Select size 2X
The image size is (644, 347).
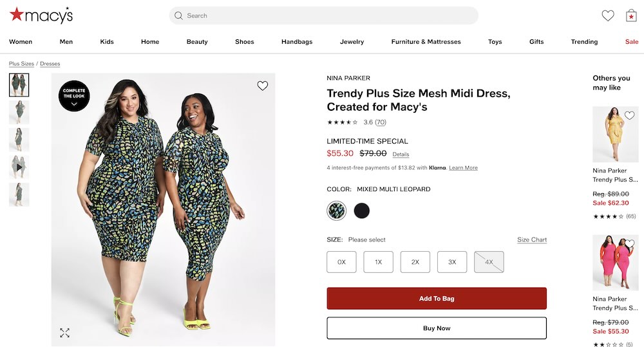(x=415, y=262)
